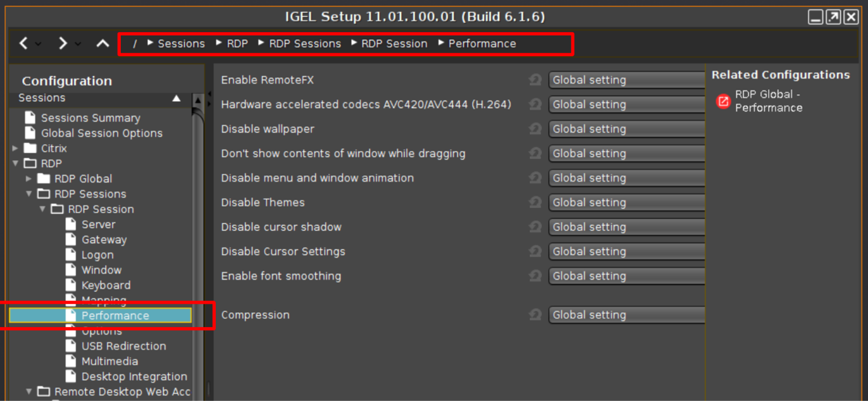Open the Enable RemoteFX dropdown
The image size is (868, 401).
click(626, 80)
